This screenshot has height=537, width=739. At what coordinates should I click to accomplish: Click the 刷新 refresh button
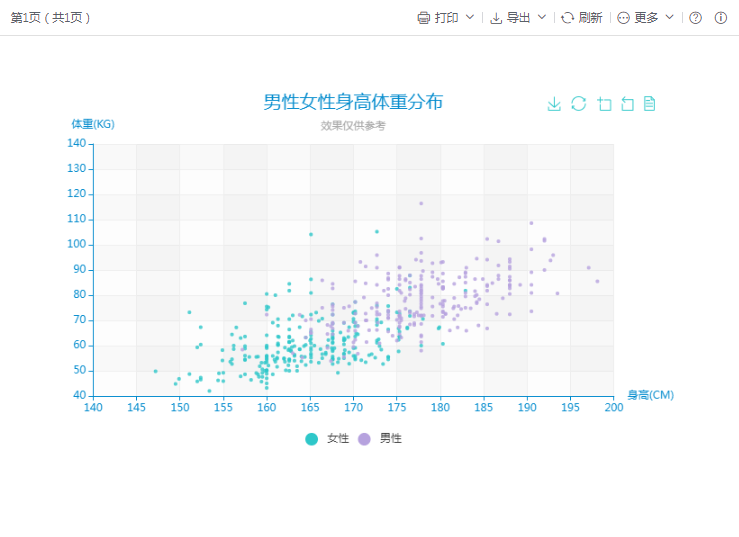click(x=582, y=18)
